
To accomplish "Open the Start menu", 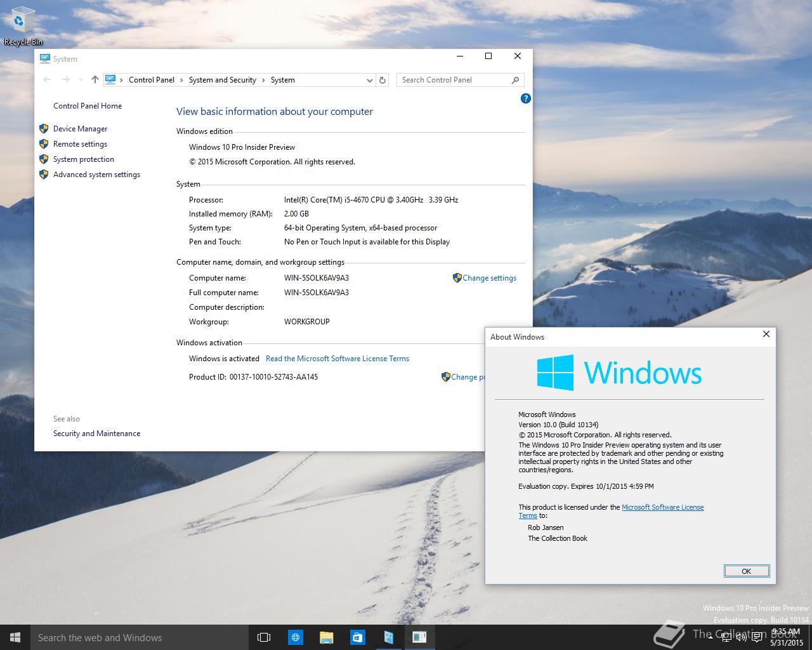I will [x=15, y=637].
